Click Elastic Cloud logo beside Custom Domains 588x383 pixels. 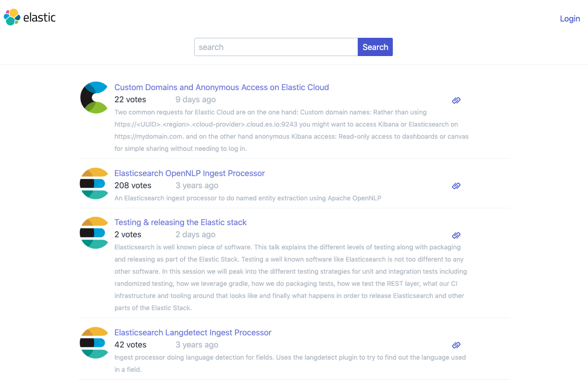[x=94, y=98]
